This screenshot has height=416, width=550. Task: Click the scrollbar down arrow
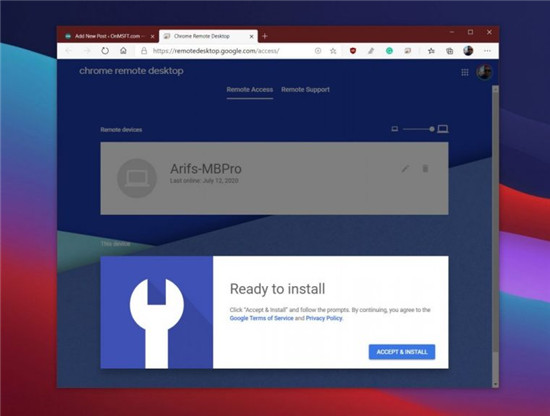(495, 384)
